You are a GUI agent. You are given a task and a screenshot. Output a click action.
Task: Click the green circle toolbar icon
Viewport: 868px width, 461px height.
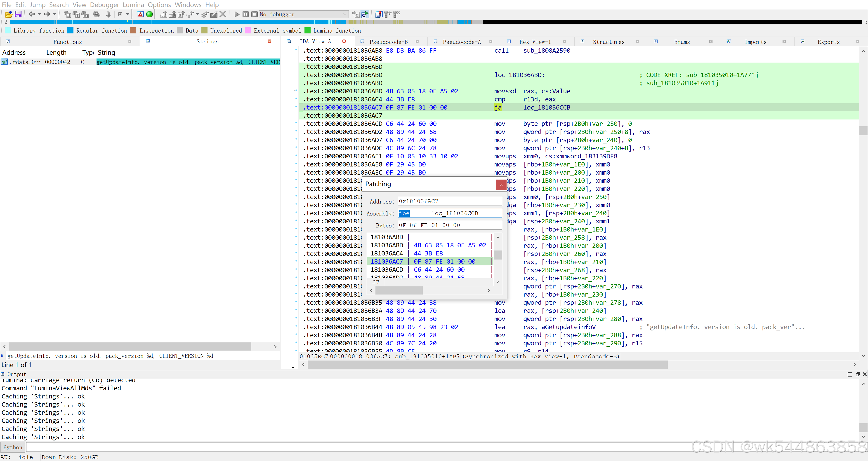point(150,14)
